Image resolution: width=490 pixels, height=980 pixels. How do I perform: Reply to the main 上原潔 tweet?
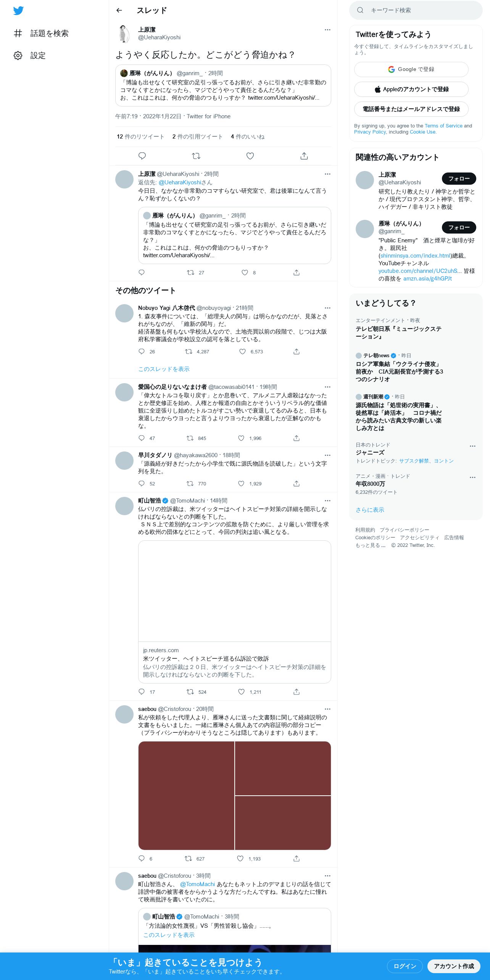[x=142, y=156]
